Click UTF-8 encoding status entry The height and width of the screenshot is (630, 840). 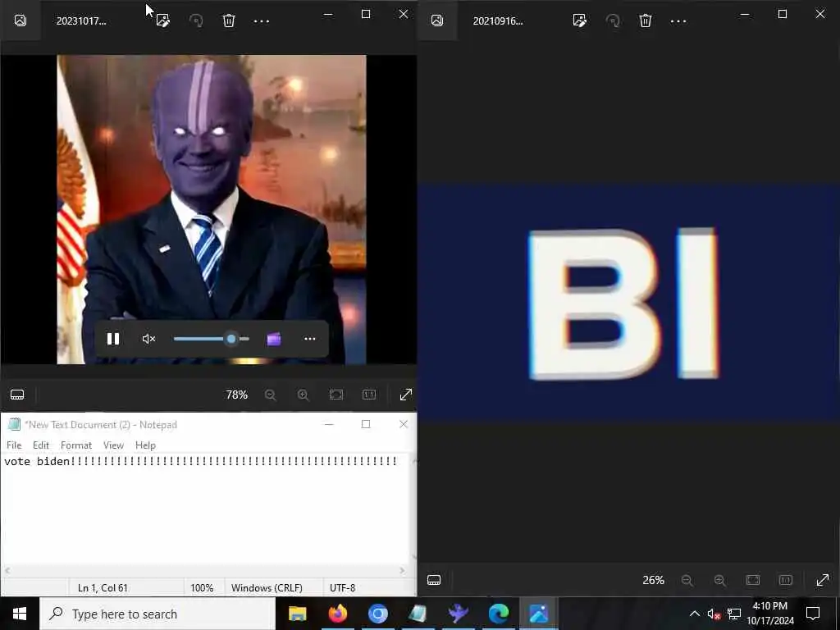[x=342, y=587]
